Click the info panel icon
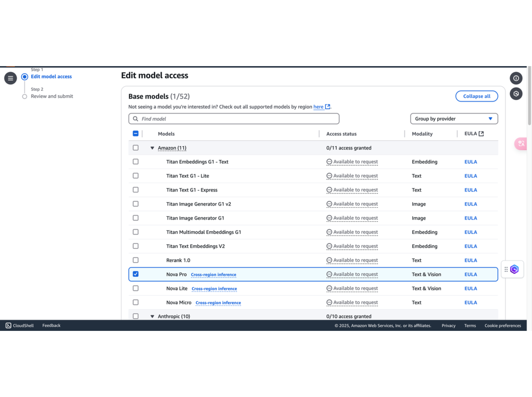 [516, 78]
